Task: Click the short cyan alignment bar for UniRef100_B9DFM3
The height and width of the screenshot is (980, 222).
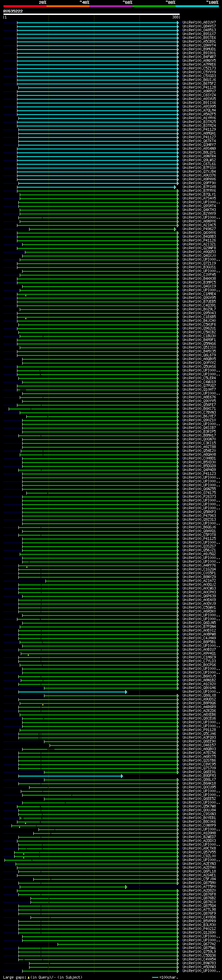Action: [70, 776]
